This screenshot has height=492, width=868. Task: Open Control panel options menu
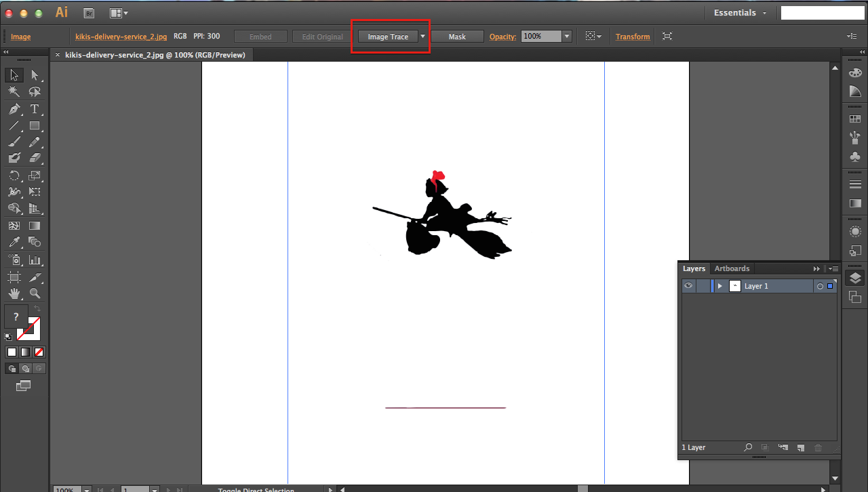coord(852,36)
